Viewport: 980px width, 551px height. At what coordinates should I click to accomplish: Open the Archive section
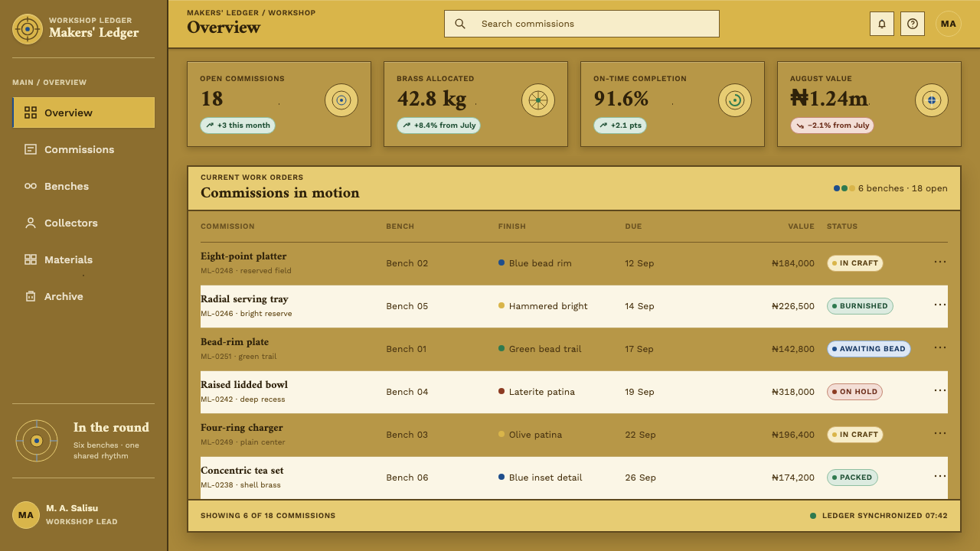click(x=83, y=296)
